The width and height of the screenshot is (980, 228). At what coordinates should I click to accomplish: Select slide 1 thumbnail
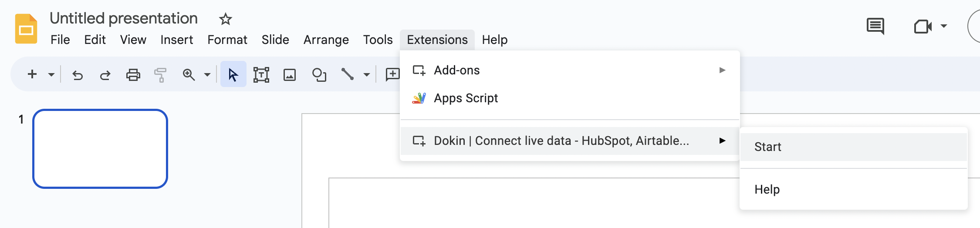coord(100,148)
